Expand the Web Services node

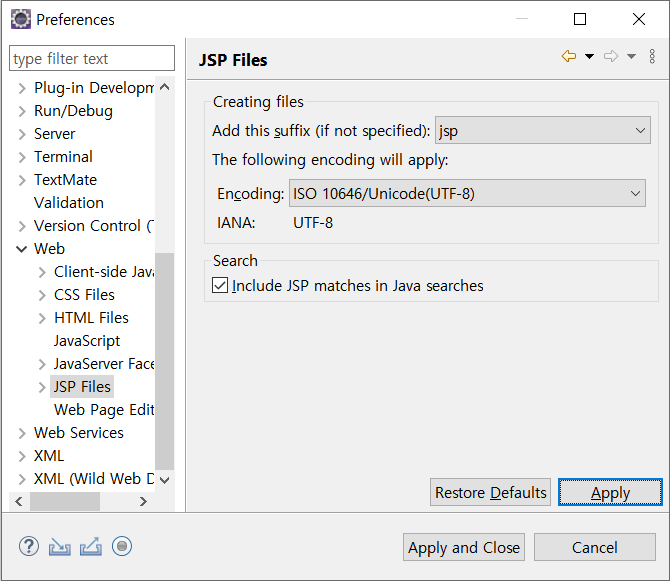click(x=22, y=433)
